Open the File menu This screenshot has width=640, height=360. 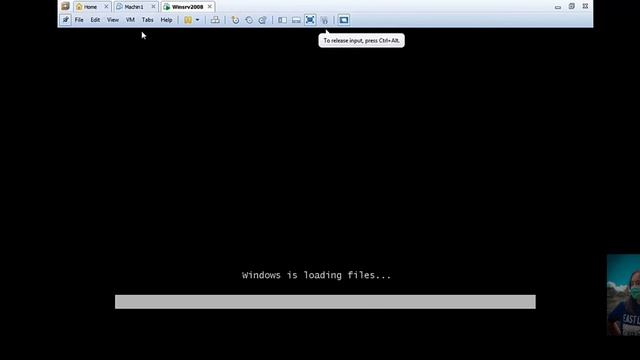(x=79, y=20)
